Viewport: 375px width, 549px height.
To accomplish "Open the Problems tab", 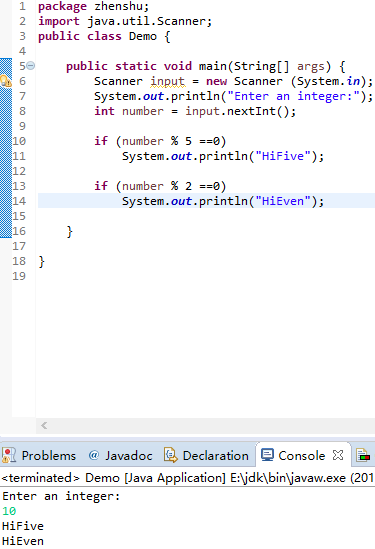I will [39, 456].
